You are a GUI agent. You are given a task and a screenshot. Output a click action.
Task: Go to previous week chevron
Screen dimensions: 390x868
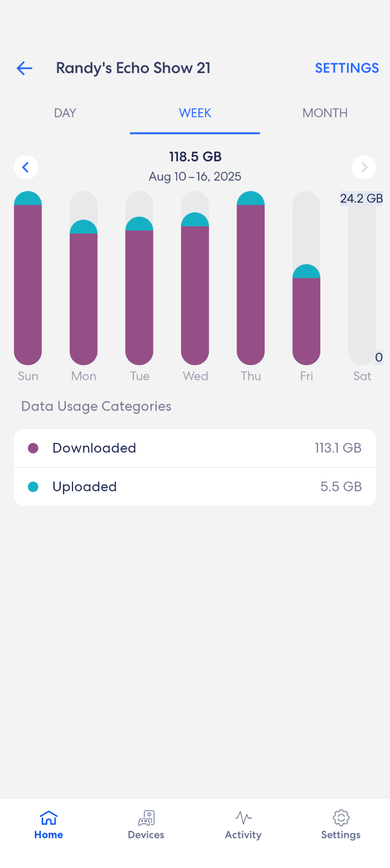[x=26, y=167]
